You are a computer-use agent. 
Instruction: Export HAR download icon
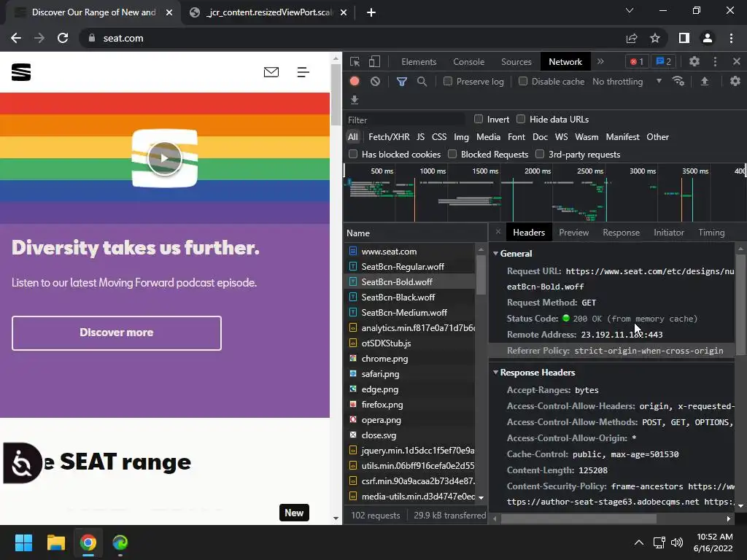tap(355, 99)
